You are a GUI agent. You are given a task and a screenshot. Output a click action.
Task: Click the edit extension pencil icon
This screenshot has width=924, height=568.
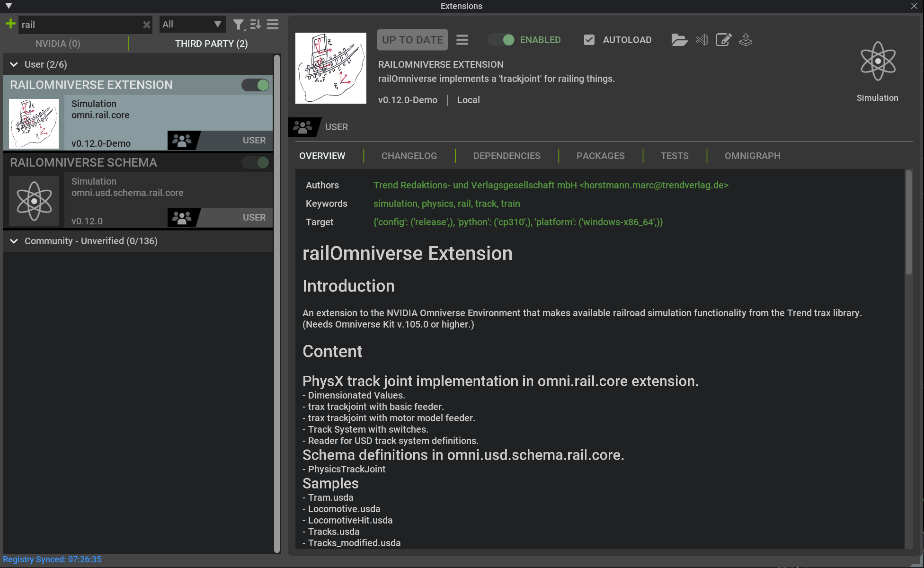tap(723, 40)
